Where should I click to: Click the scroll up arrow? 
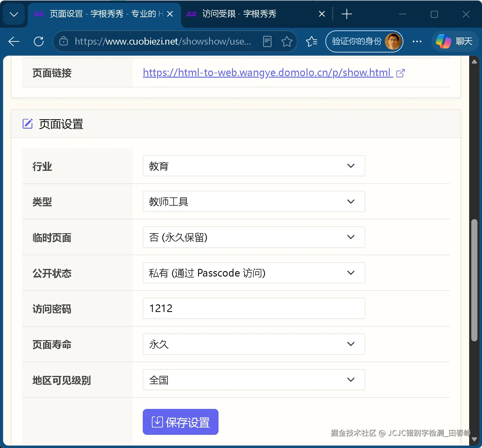coord(474,62)
